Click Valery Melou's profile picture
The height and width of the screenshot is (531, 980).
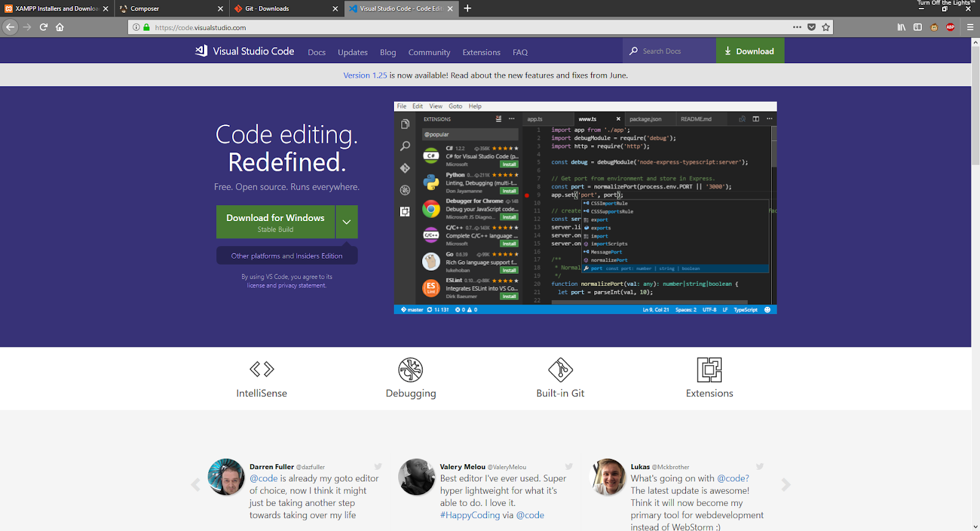click(417, 477)
